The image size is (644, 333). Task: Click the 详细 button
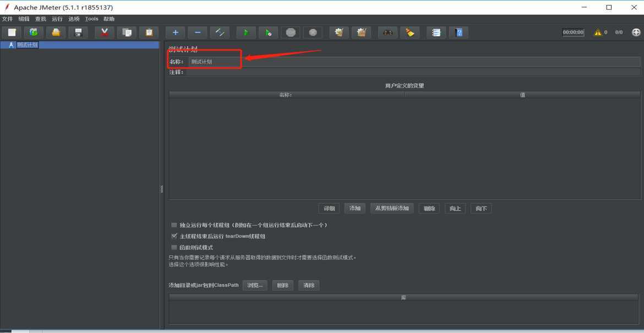point(329,209)
